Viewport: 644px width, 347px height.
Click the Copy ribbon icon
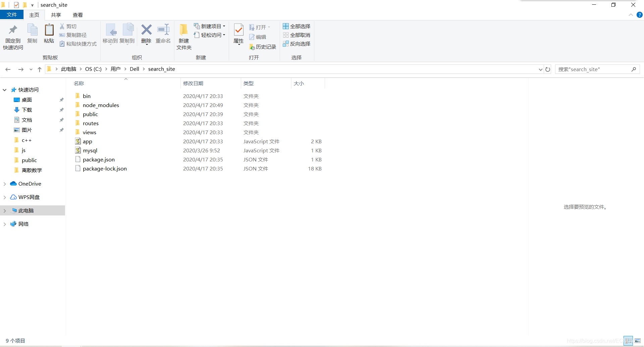pos(32,30)
